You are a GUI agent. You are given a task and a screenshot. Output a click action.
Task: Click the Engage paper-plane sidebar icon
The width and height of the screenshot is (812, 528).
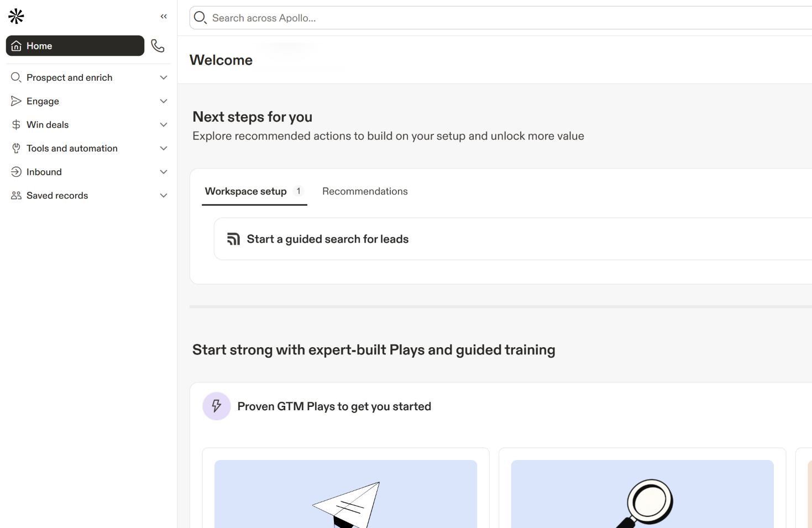[16, 101]
